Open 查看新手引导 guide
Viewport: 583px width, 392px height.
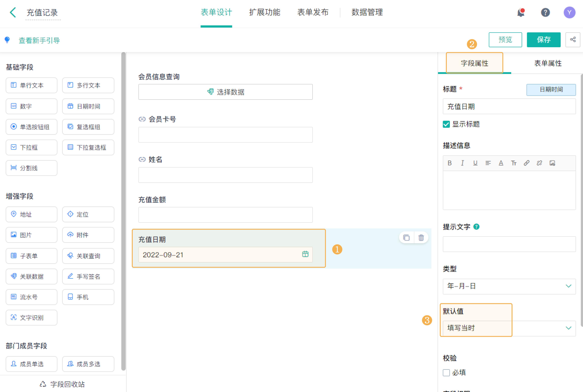tap(39, 40)
